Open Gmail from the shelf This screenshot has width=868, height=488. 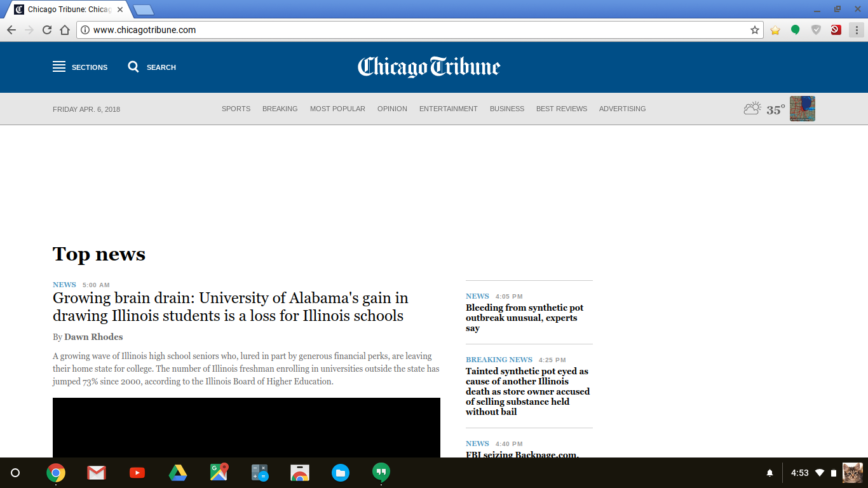click(x=97, y=473)
